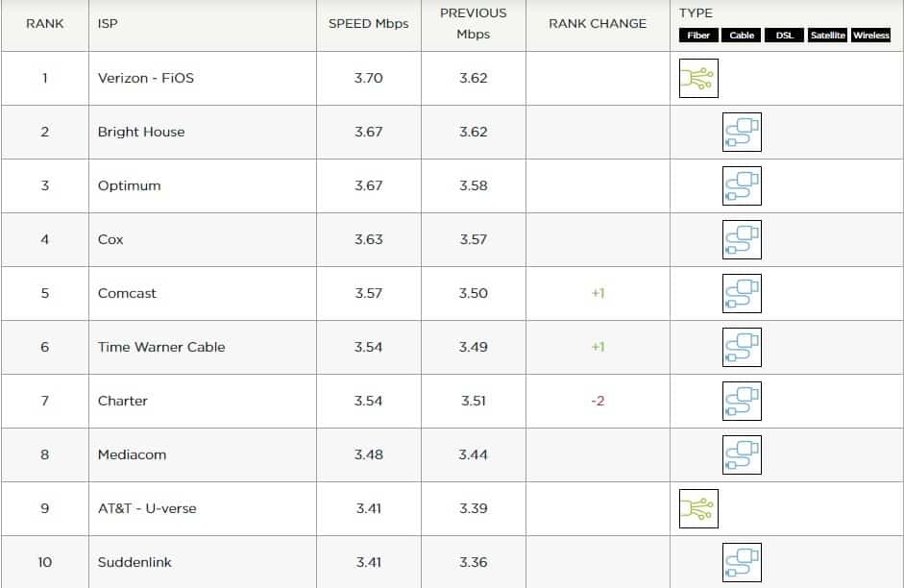This screenshot has width=904, height=588.
Task: Click the 3.48 speed value for Mediacom
Action: pos(368,454)
